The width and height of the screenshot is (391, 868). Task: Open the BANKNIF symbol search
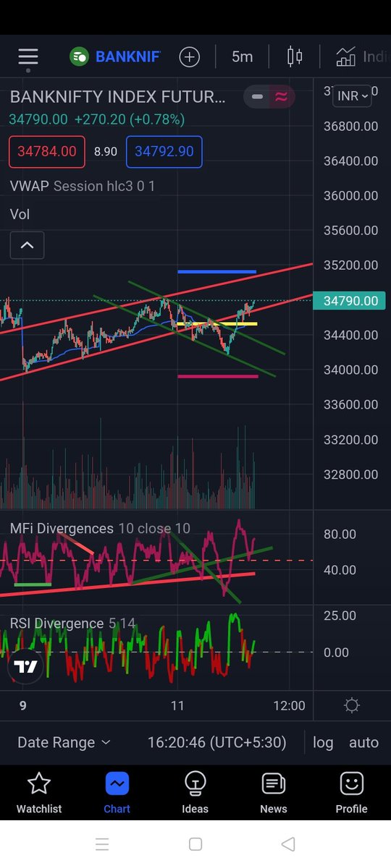[114, 56]
